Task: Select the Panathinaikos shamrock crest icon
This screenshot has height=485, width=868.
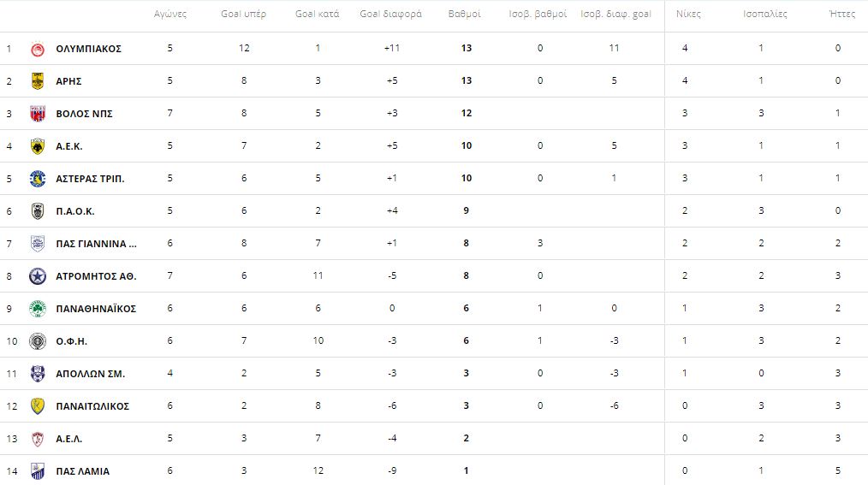Action: [x=38, y=309]
